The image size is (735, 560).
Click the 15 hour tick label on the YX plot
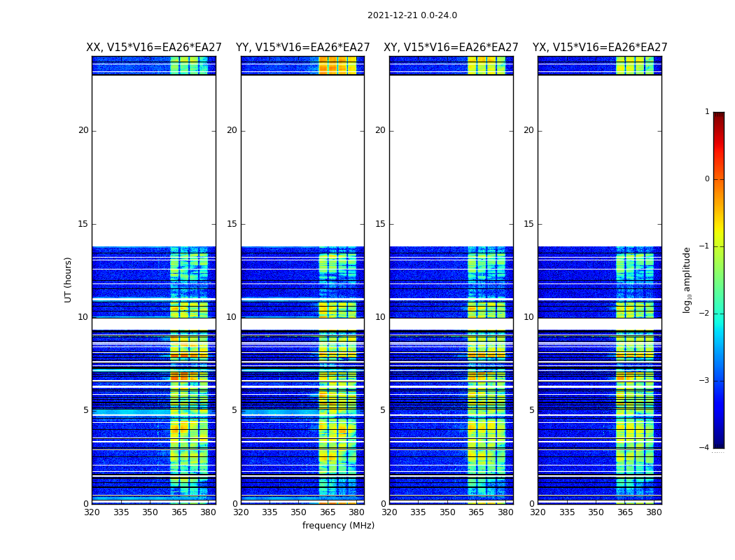[x=528, y=224]
